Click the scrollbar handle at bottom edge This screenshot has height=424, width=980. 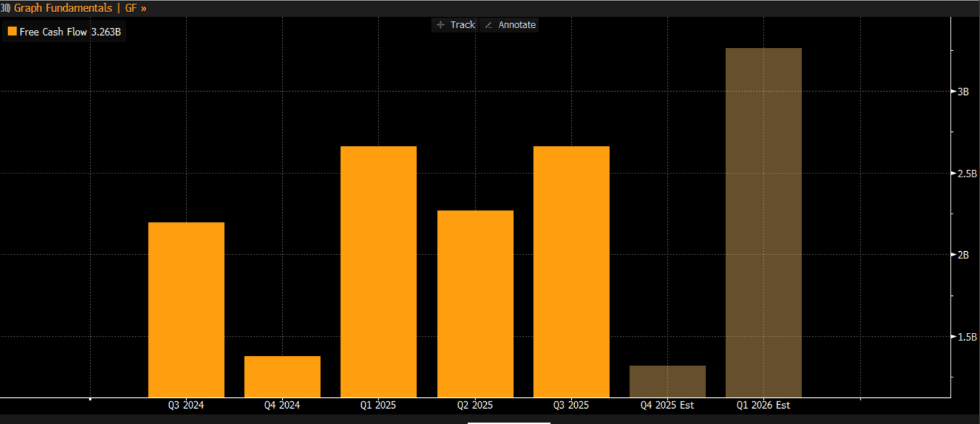[509, 422]
